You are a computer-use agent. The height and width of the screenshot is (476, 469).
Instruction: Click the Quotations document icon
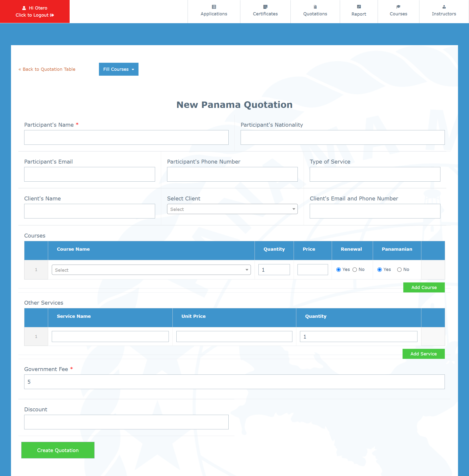(315, 7)
